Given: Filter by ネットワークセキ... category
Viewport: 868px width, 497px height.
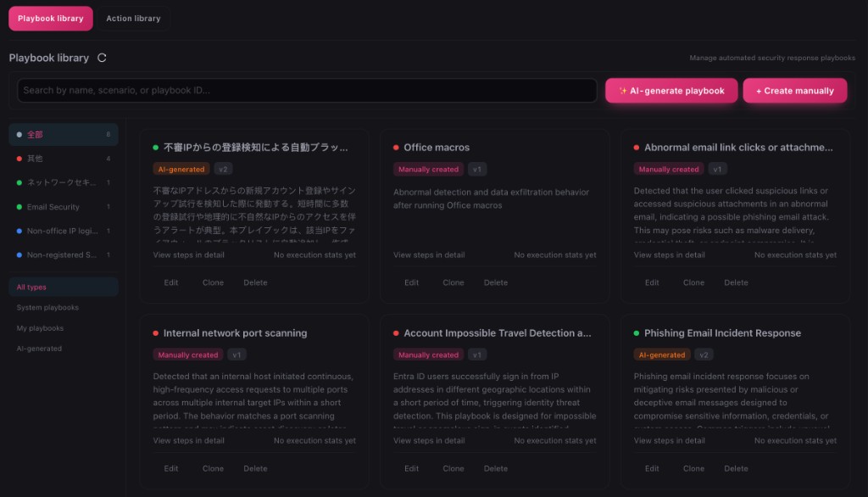Looking at the screenshot, I should click(x=64, y=182).
